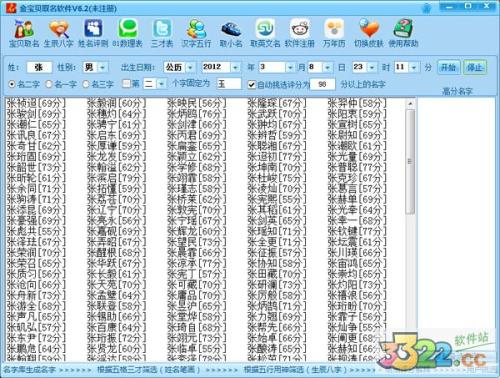Click the 停止 stop button
Viewport: 500px width, 378px height.
tap(475, 68)
